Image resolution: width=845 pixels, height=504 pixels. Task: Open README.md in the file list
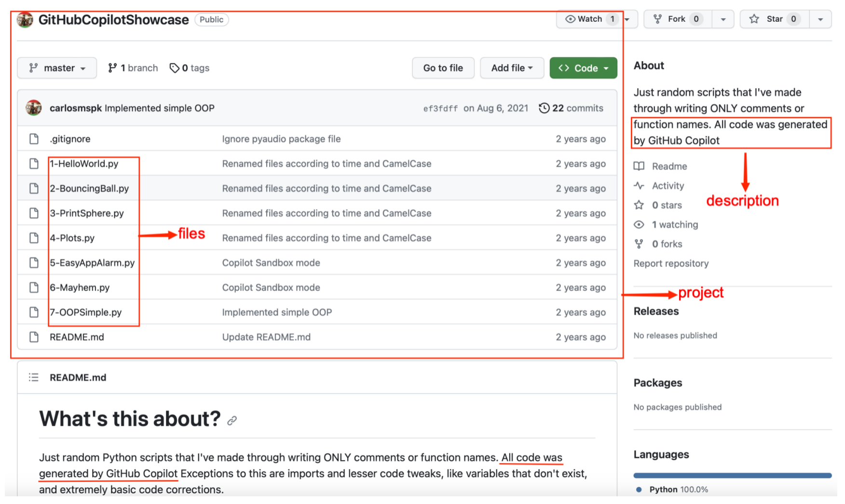coord(77,337)
